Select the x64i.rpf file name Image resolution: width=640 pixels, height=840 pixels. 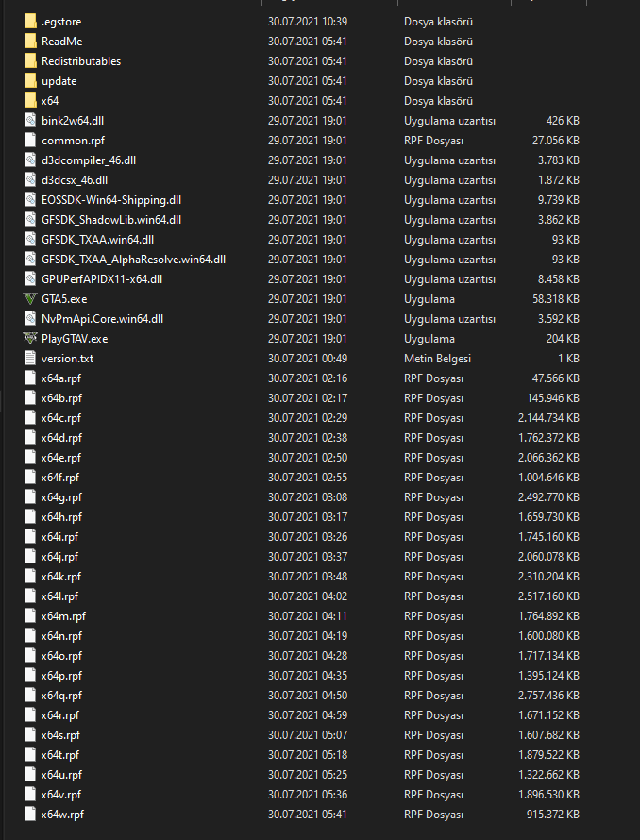pyautogui.click(x=59, y=537)
